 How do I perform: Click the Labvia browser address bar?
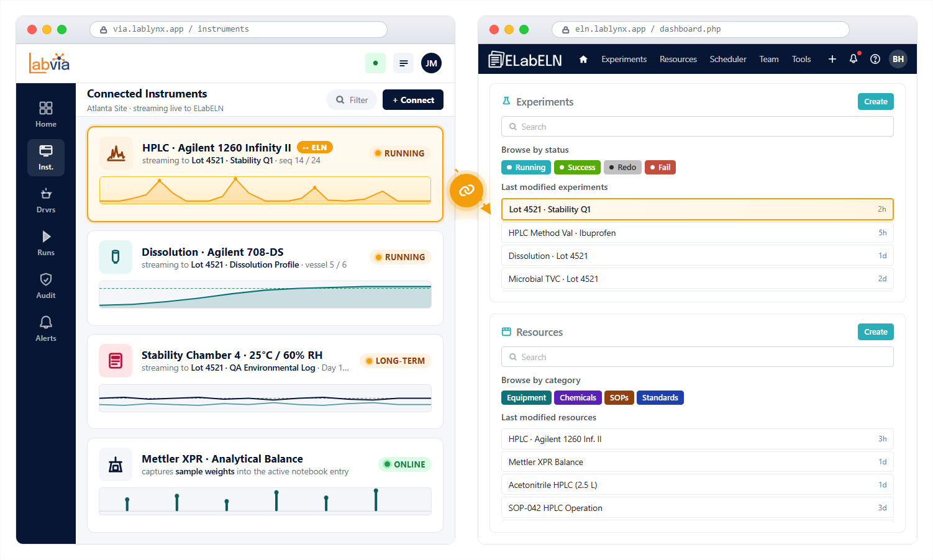point(239,29)
